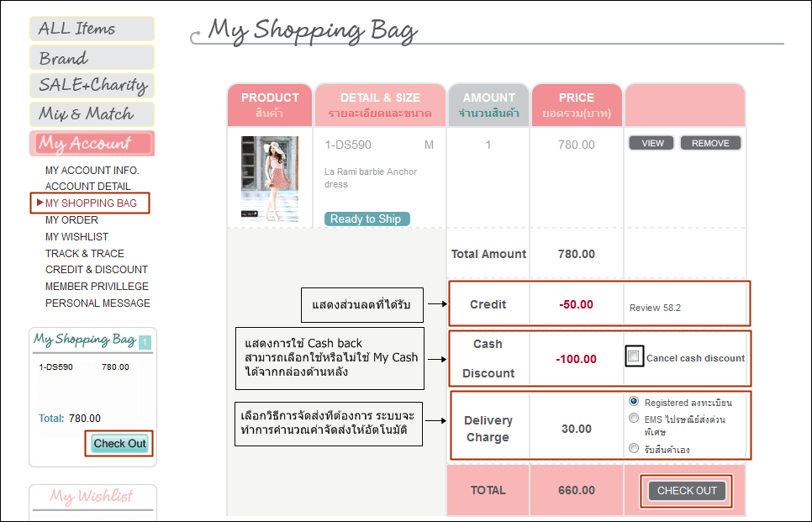Go to MY ORDER page

pos(71,220)
